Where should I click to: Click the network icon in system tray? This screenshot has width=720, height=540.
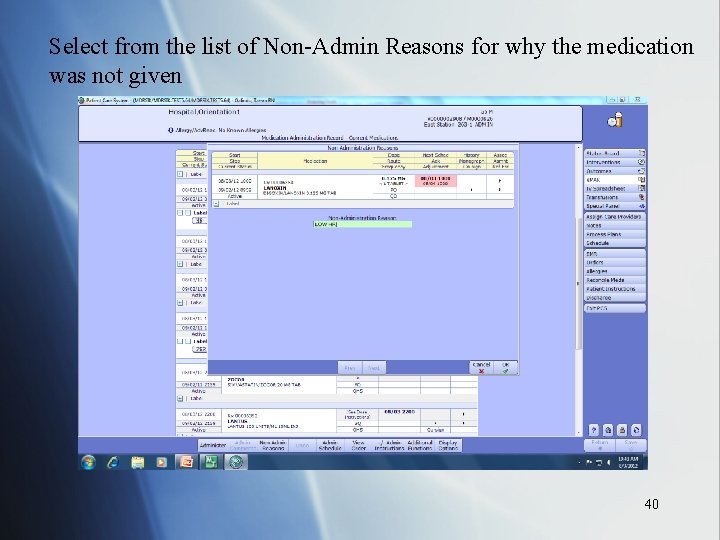[x=599, y=462]
